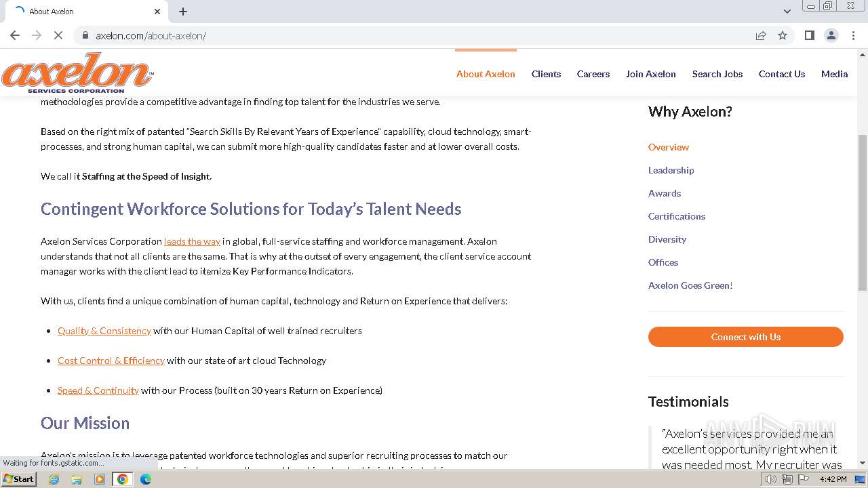
Task: Bookmark this page with the star
Action: (783, 35)
